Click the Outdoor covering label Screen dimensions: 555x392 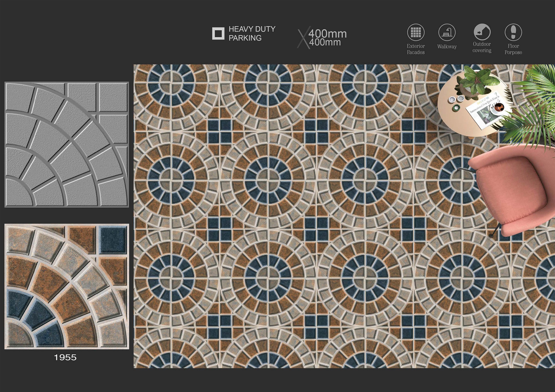482,47
